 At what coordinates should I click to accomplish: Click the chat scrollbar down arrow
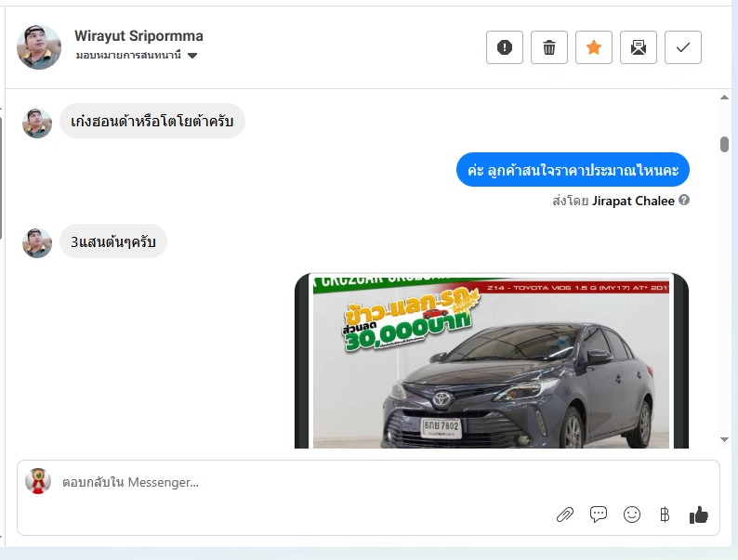click(724, 439)
